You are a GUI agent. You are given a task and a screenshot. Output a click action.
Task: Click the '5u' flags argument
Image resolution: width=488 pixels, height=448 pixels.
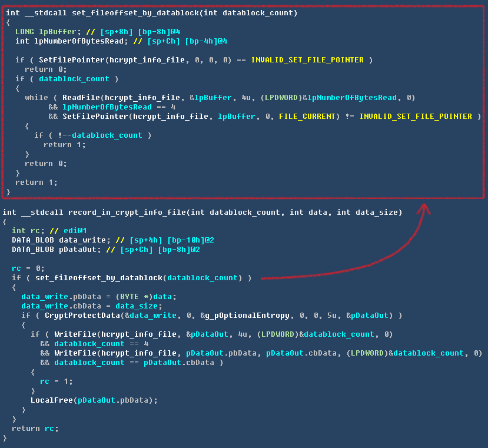click(332, 316)
